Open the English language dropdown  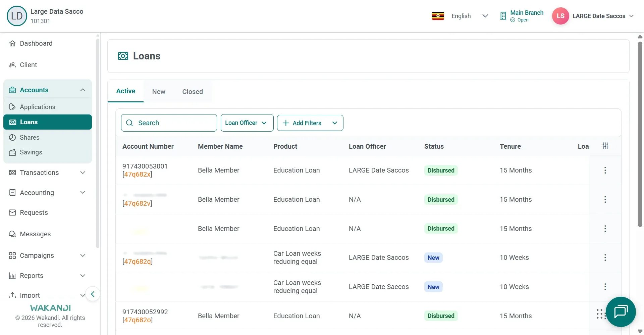pyautogui.click(x=470, y=16)
